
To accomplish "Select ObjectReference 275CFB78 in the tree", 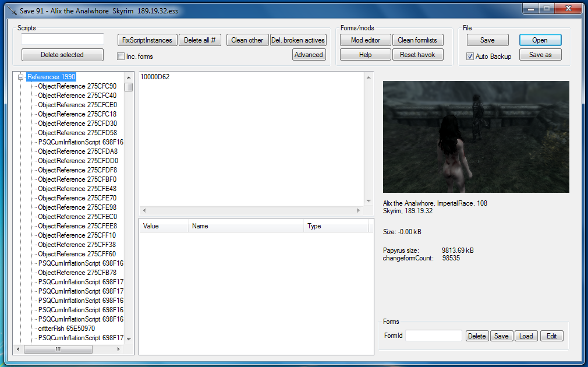I will [x=77, y=273].
